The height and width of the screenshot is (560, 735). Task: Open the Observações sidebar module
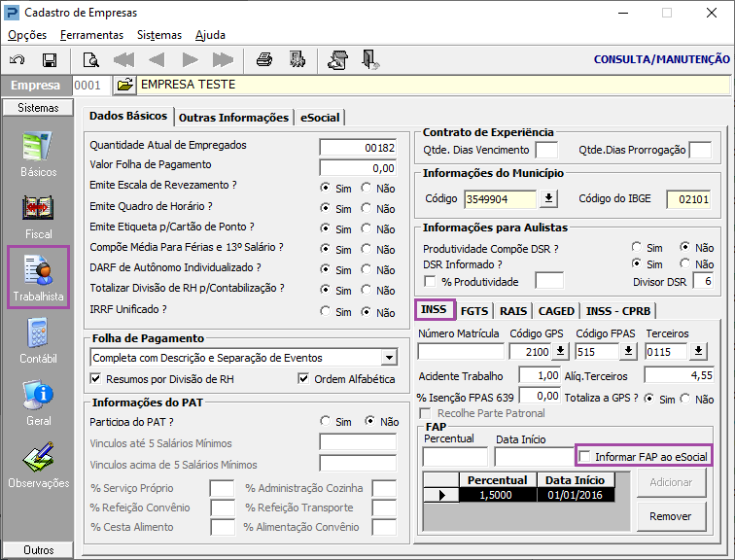38,466
